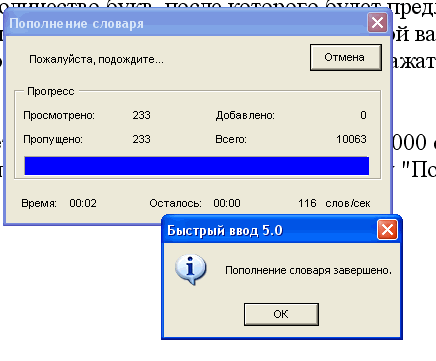Click the Добавлено value 0
This screenshot has height=361, width=436.
tap(363, 115)
